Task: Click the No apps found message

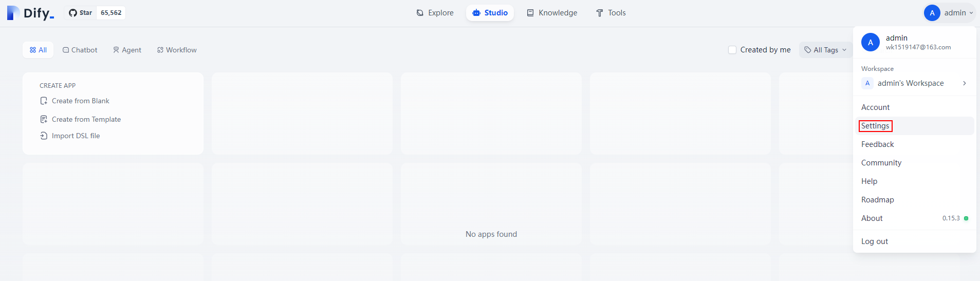Action: click(x=491, y=234)
